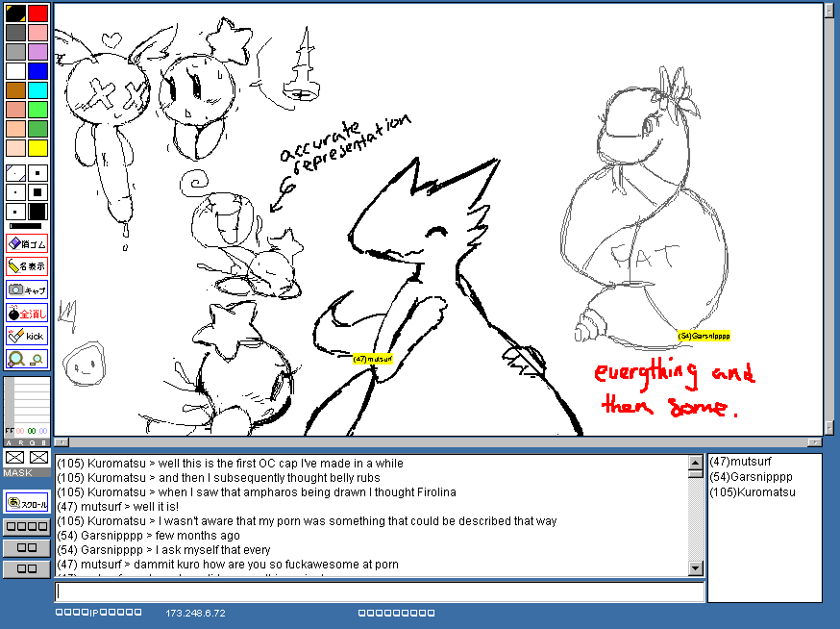
Task: Pick the cyan color swatch
Action: point(38,90)
